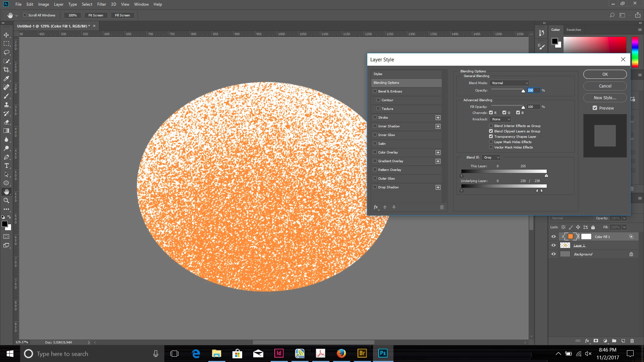Enable Layer Mask Hides Effects
The width and height of the screenshot is (644, 362).
click(491, 142)
